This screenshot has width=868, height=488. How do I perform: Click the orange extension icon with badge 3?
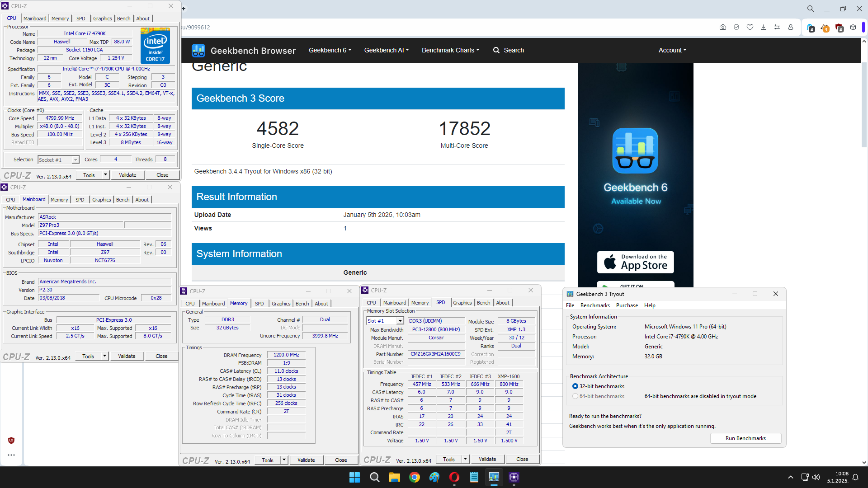(825, 28)
